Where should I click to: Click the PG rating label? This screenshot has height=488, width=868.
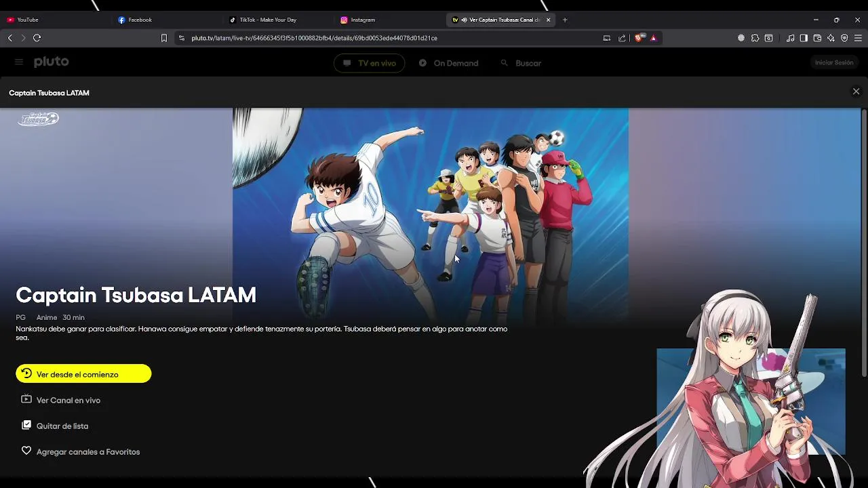(x=20, y=317)
